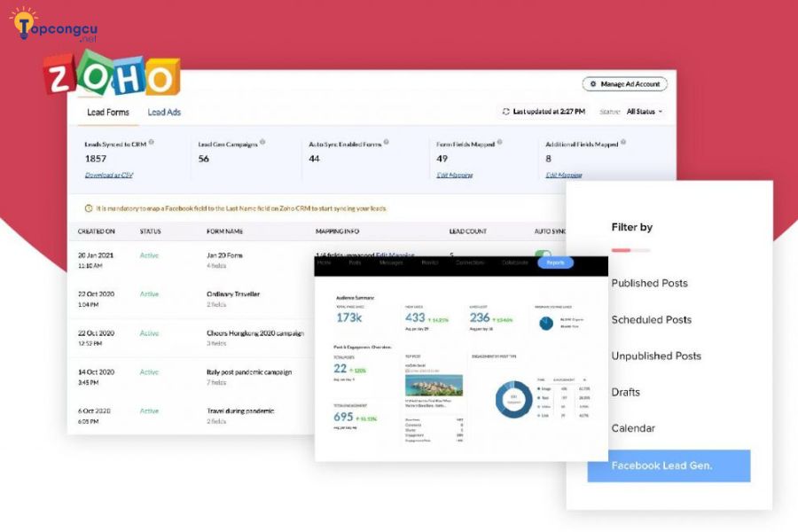Open the Reports tab in the black navigation bar
Screen dimensions: 798x532
tap(555, 262)
